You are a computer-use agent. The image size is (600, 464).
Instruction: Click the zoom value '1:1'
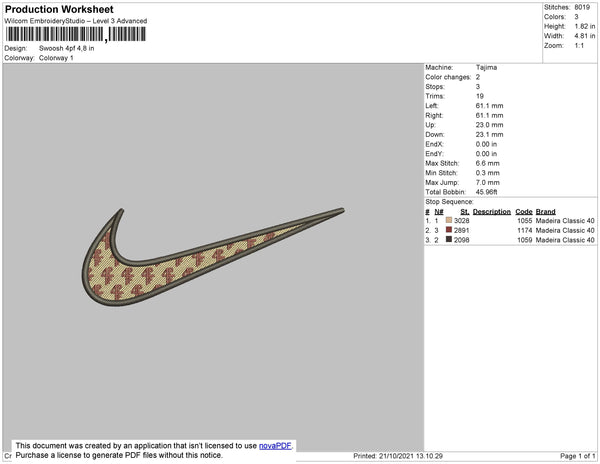point(579,46)
